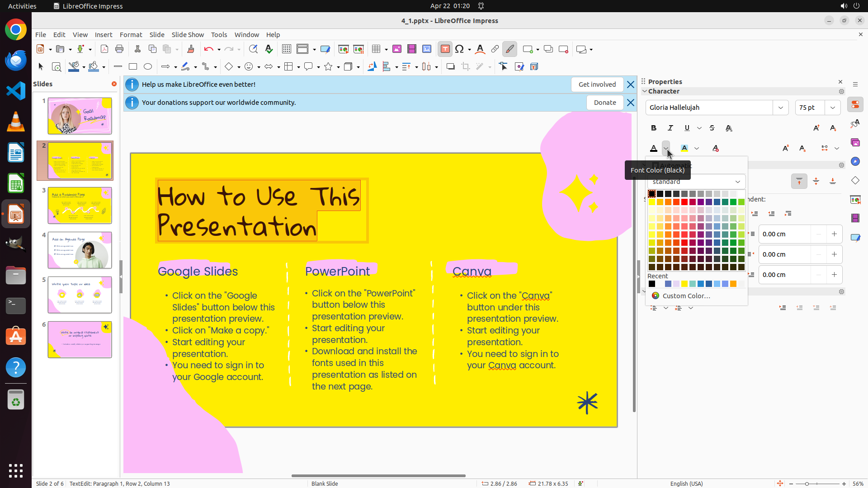Open the Slide Show menu
This screenshot has width=868, height=488.
coord(188,35)
